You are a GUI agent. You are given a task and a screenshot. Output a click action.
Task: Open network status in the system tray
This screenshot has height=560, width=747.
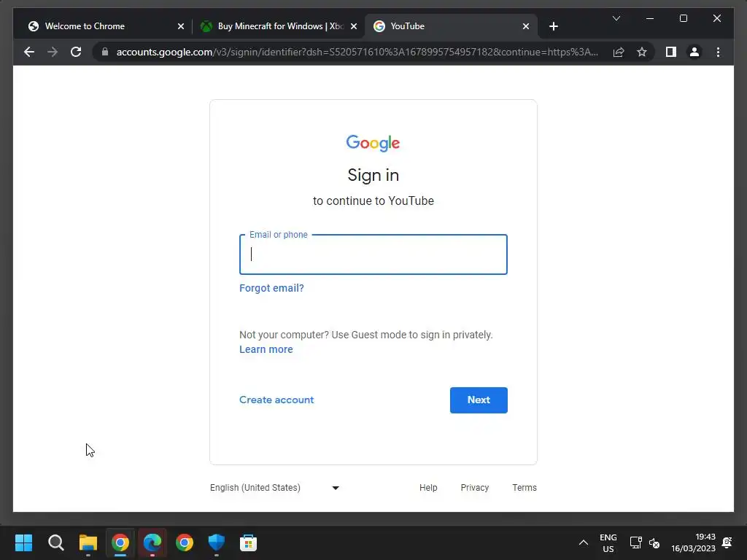tap(635, 542)
